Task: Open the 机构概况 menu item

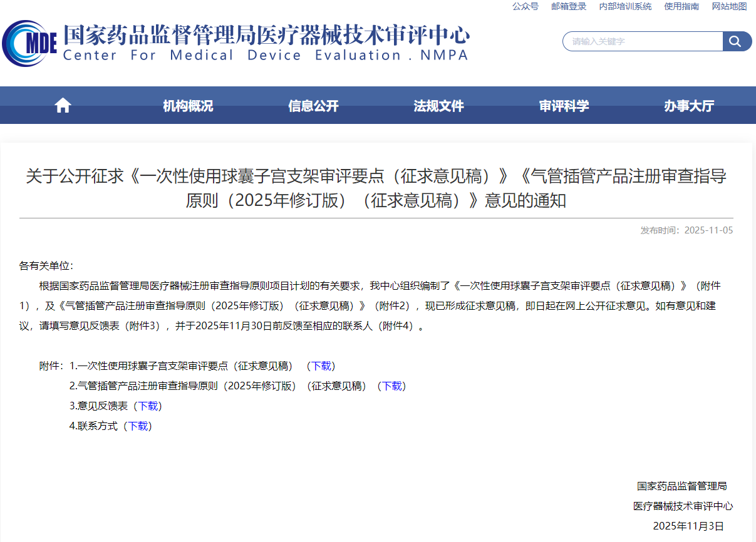Action: tap(187, 106)
